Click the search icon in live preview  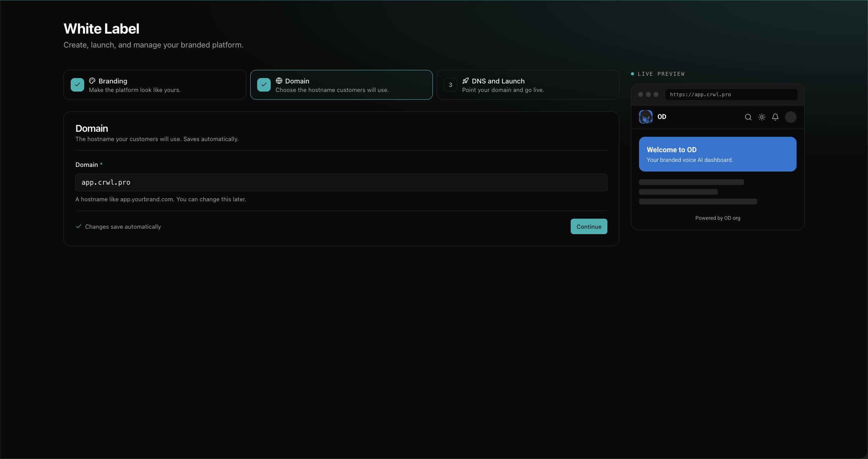(748, 117)
